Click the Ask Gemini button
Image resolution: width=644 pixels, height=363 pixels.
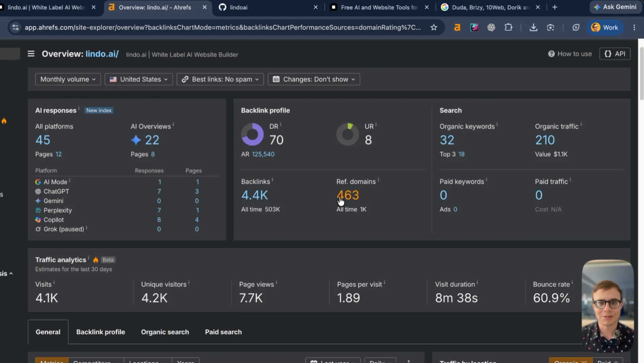[615, 7]
